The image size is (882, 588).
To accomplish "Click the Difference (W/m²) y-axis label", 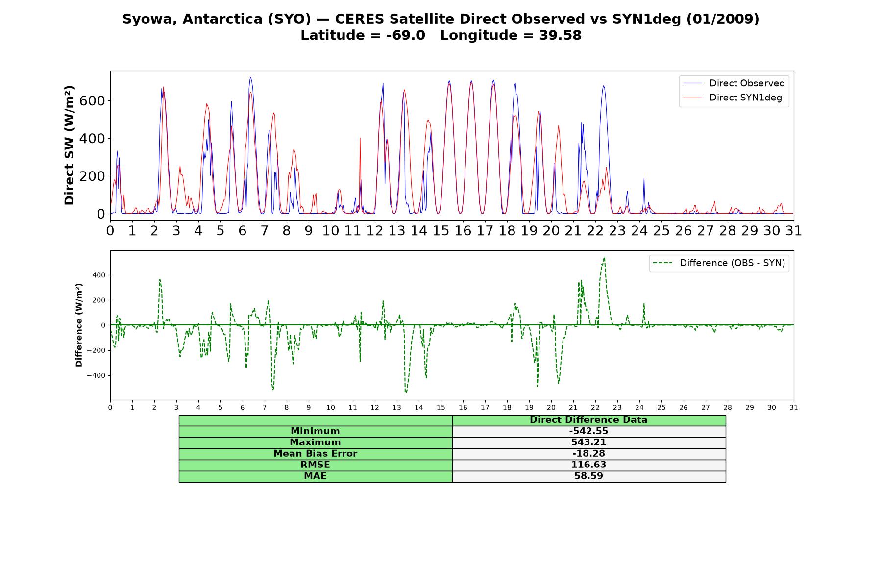I will point(79,325).
